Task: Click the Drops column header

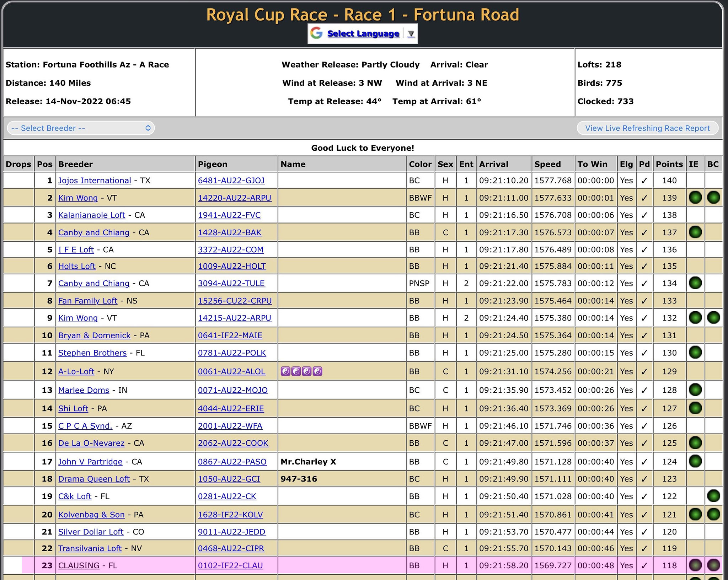Action: pos(18,164)
